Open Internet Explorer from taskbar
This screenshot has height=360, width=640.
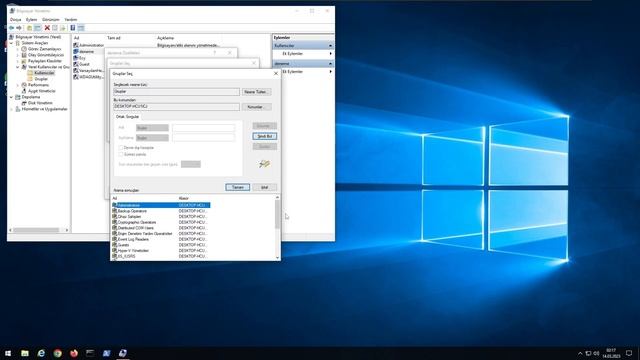click(41, 353)
